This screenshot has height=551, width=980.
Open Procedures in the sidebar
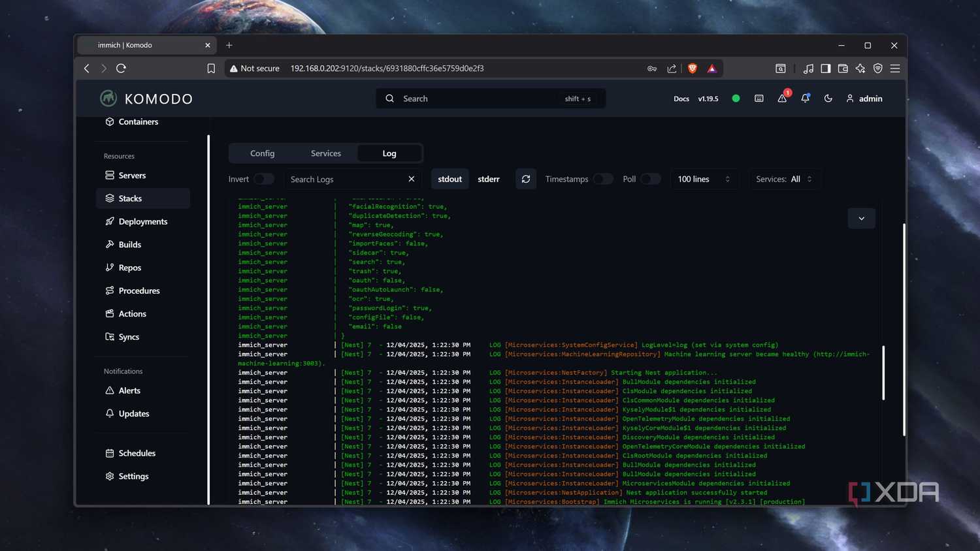pos(133,291)
